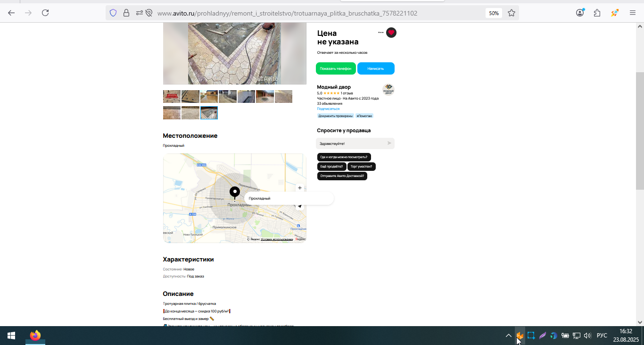This screenshot has height=345, width=644.
Task: Click the page vertical scrollbar thumb
Action: pos(640,131)
